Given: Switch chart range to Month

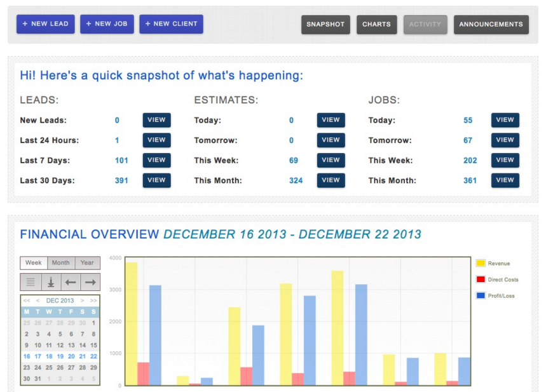Looking at the screenshot, I should pos(61,262).
